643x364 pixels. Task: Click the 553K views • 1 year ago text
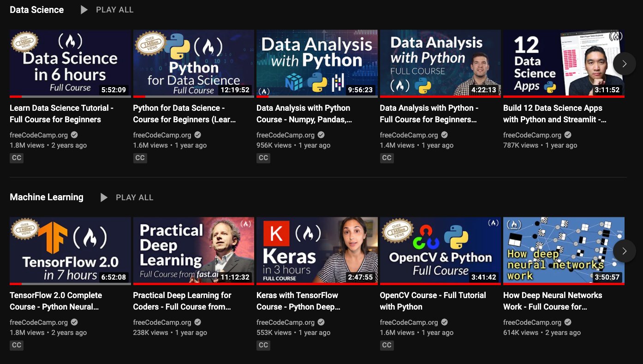(x=293, y=332)
